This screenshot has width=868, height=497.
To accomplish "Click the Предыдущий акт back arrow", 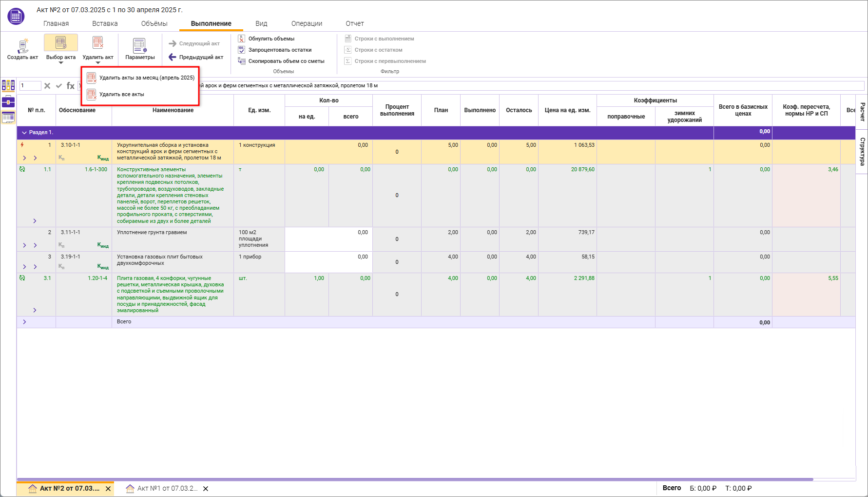I will coord(173,57).
